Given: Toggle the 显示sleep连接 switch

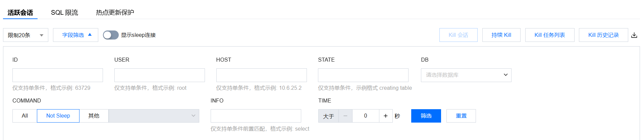Looking at the screenshot, I should pyautogui.click(x=111, y=35).
